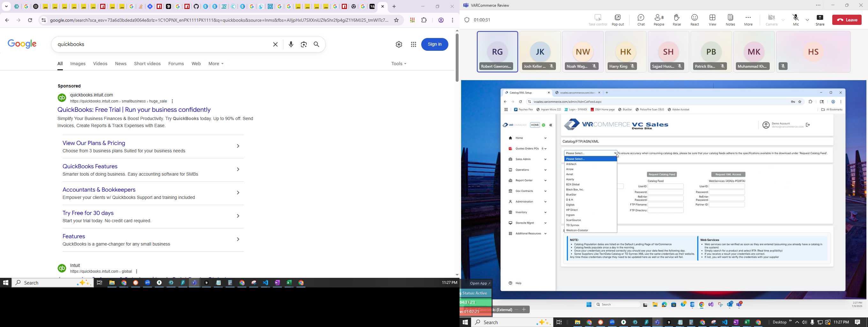The image size is (868, 327).
Task: Open meeting Notes in Teams
Action: 730,20
